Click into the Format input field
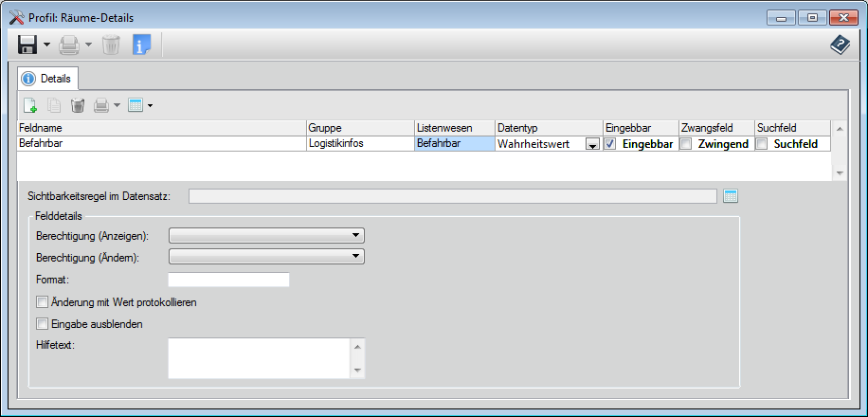The width and height of the screenshot is (868, 417). tap(228, 280)
